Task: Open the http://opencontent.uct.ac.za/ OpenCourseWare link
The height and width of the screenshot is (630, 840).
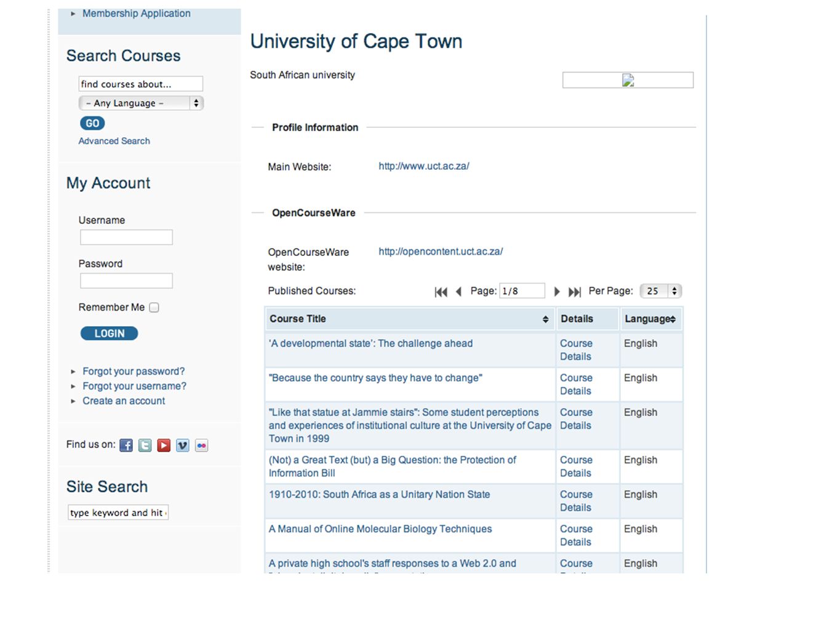Action: click(x=441, y=252)
